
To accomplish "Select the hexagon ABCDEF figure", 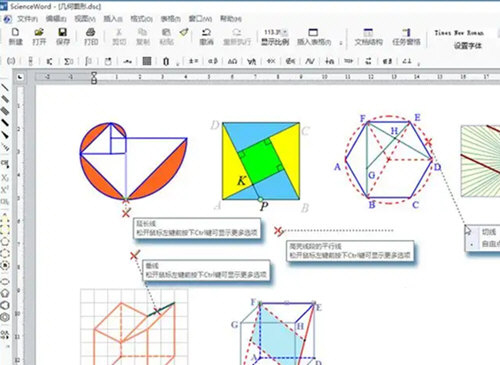I will (x=389, y=160).
